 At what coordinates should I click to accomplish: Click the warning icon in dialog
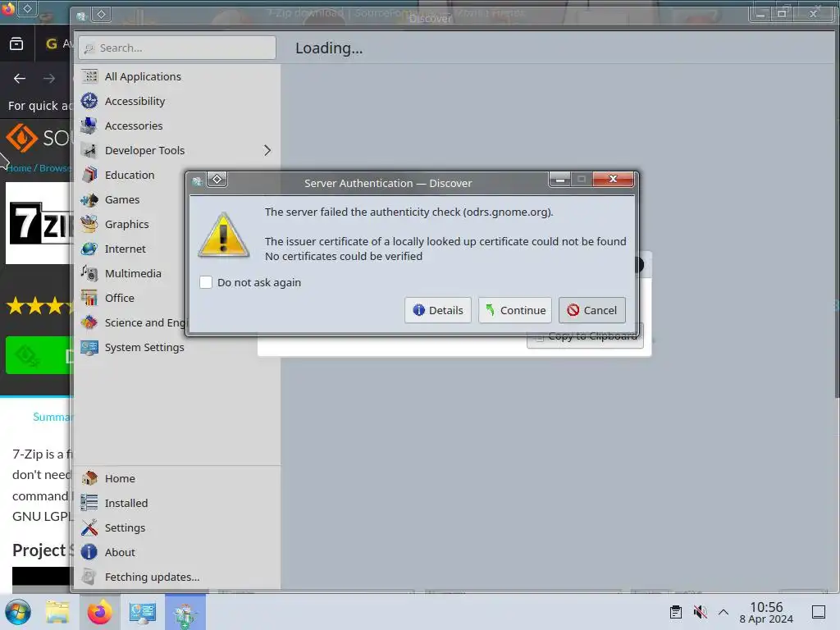(x=223, y=235)
